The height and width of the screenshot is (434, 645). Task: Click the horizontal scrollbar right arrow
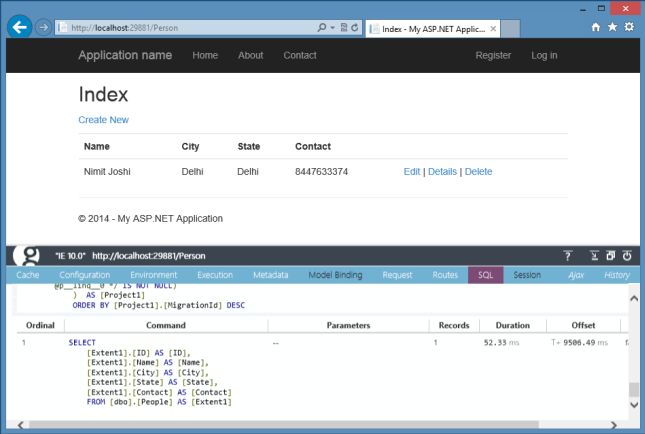point(613,425)
